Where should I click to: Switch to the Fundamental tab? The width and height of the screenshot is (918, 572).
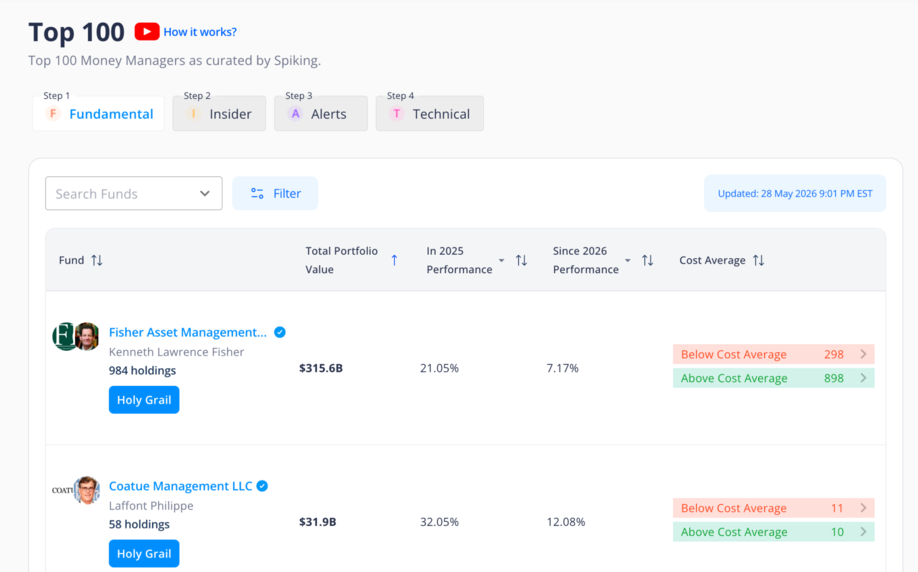[x=98, y=114]
